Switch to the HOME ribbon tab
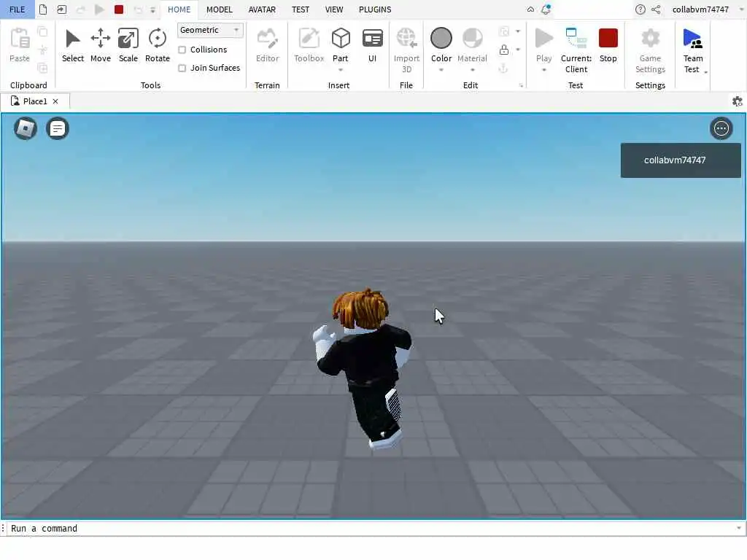 pyautogui.click(x=179, y=9)
